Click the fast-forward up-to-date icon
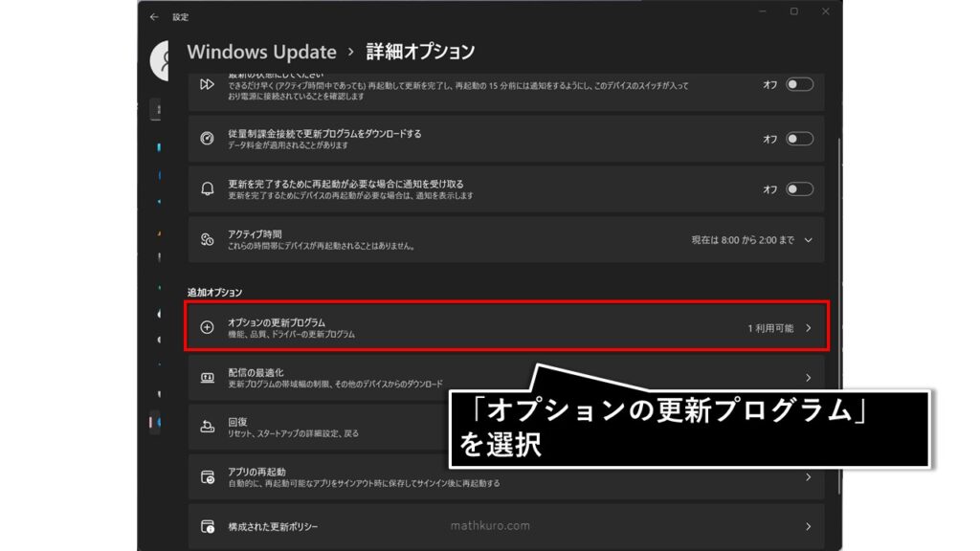 tap(207, 84)
